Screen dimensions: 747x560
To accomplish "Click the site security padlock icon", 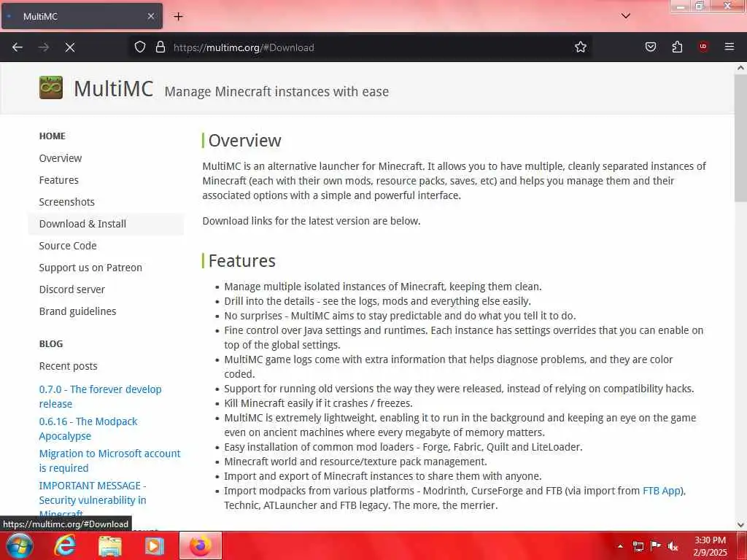I will tap(160, 47).
